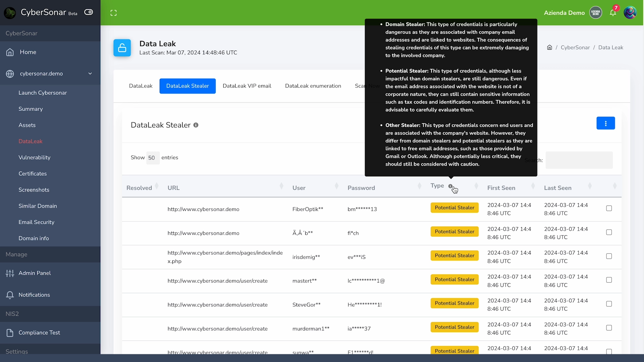The width and height of the screenshot is (644, 362).
Task: Open the Assets section
Action: (x=27, y=125)
